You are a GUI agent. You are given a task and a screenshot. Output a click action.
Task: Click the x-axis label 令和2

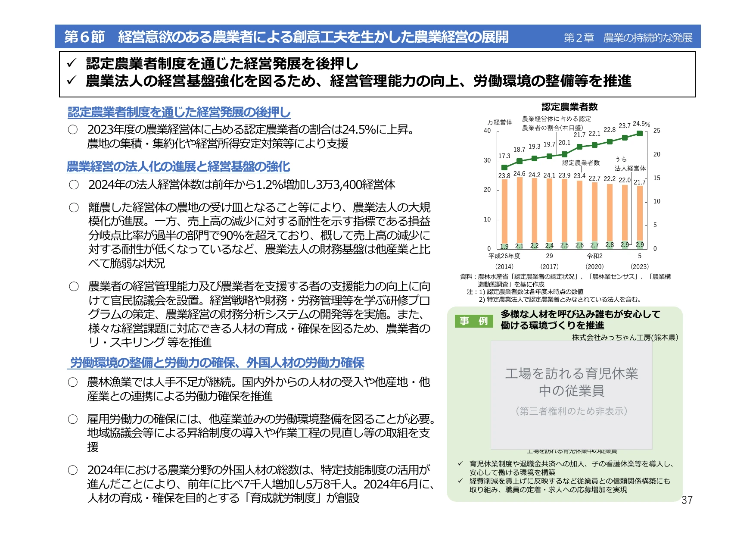594,256
